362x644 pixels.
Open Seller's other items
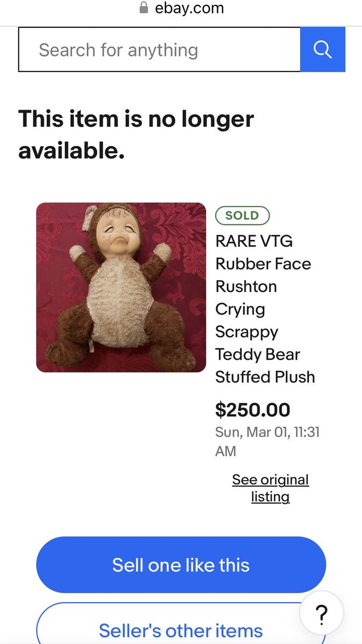tap(181, 630)
